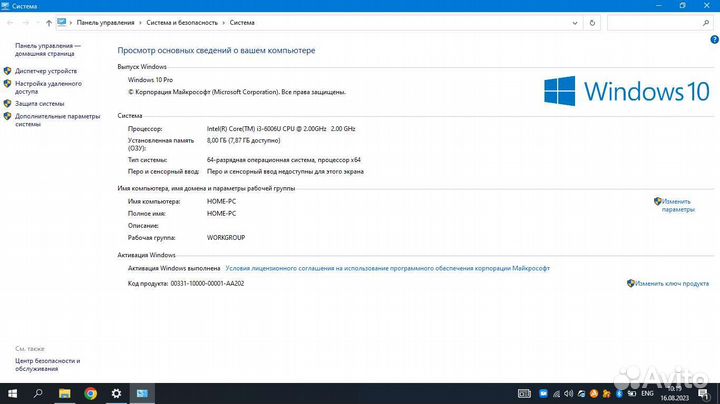The image size is (720, 404).
Task: Expand the chevron after 'Панель управления' breadcrumb
Action: 141,22
